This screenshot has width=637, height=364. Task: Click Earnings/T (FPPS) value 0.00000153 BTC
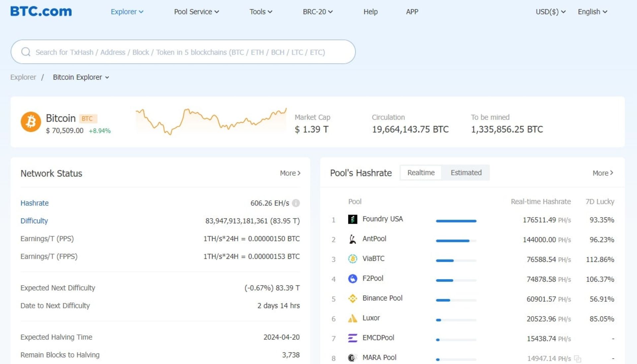click(274, 256)
